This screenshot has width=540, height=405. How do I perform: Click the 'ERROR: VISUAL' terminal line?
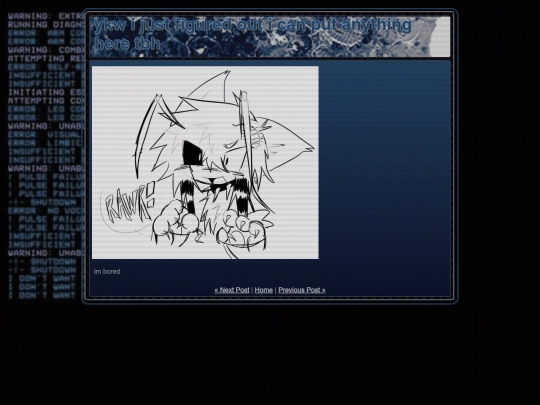pyautogui.click(x=45, y=135)
